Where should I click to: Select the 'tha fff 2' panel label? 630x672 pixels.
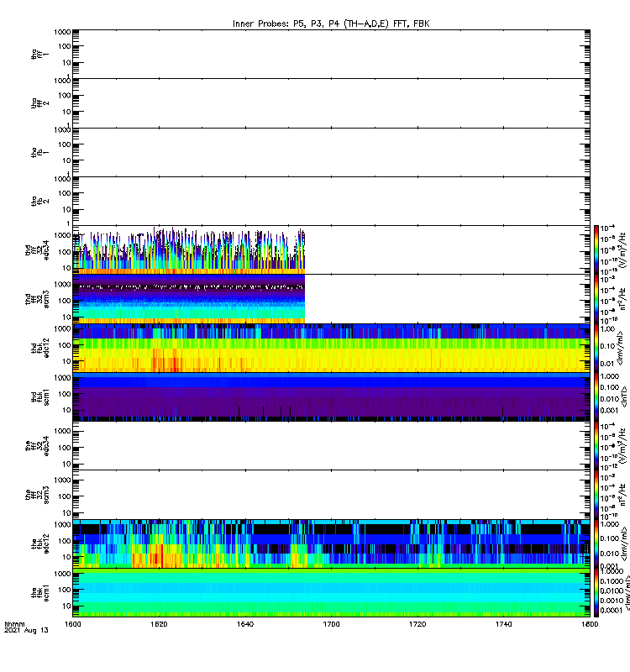point(40,103)
